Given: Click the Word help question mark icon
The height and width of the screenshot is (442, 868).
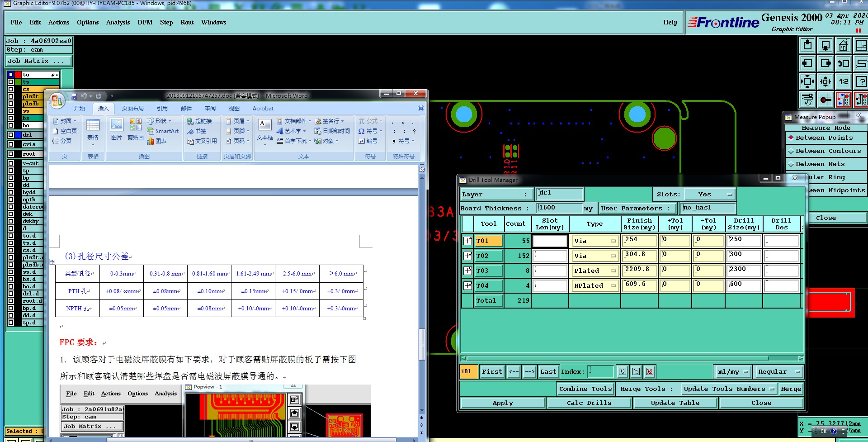Looking at the screenshot, I should click(x=421, y=109).
